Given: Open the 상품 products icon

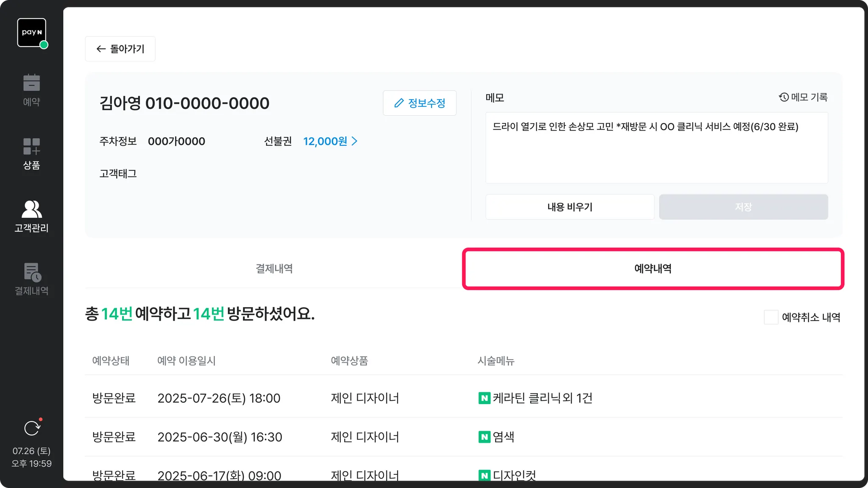Looking at the screenshot, I should [31, 147].
